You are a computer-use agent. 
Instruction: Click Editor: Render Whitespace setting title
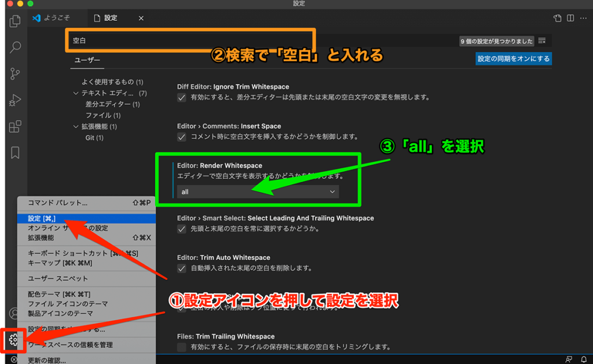[219, 166]
